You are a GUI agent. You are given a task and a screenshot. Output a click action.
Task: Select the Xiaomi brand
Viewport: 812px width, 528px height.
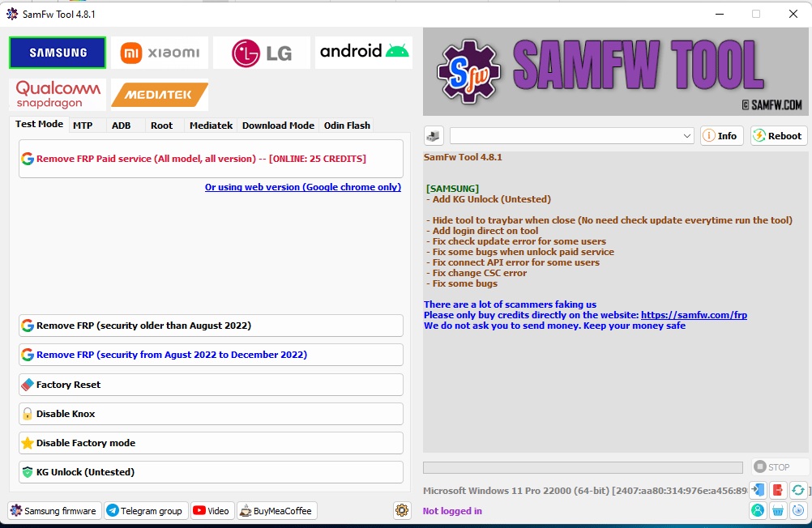pyautogui.click(x=159, y=52)
